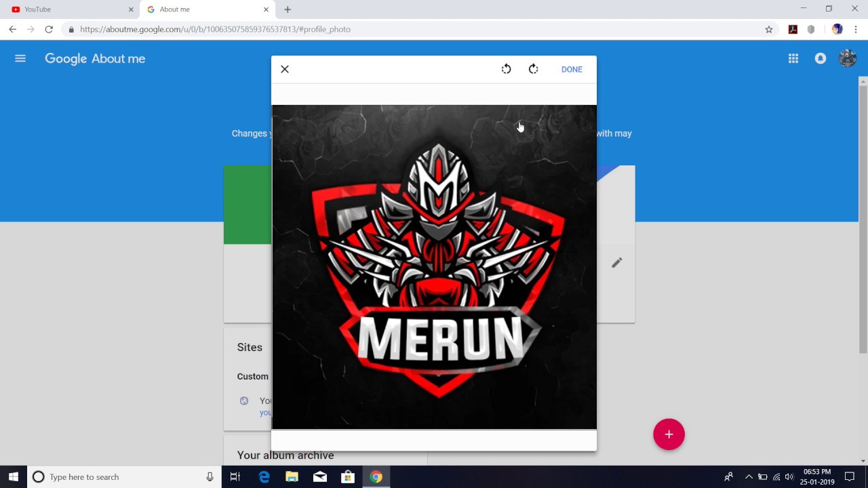Click the Google account profile avatar
This screenshot has height=488, width=868.
point(848,58)
